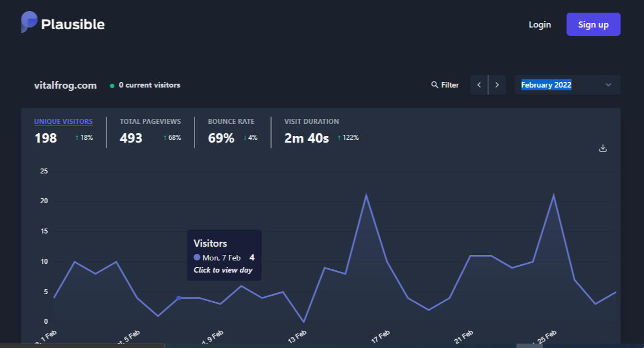The width and height of the screenshot is (644, 348).
Task: Open the Filter search option
Action: tap(445, 85)
